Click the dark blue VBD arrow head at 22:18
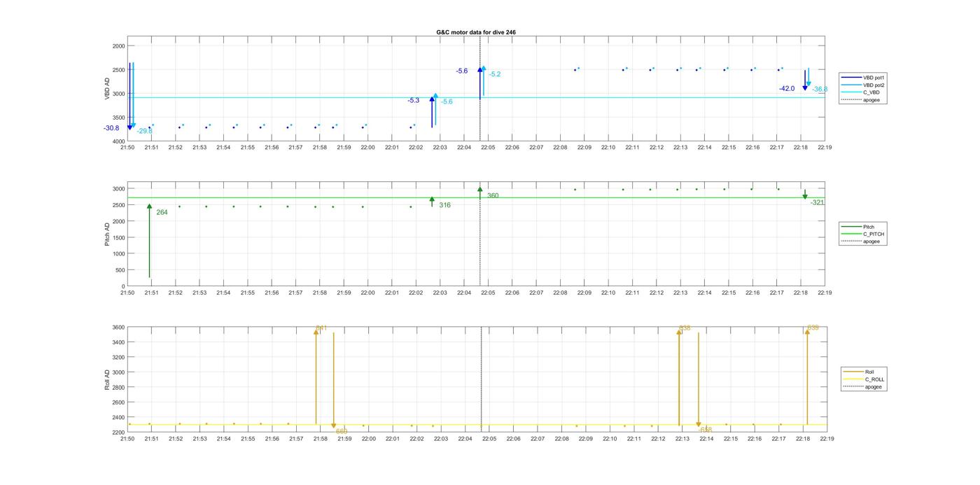The height and width of the screenshot is (485, 980). click(805, 87)
